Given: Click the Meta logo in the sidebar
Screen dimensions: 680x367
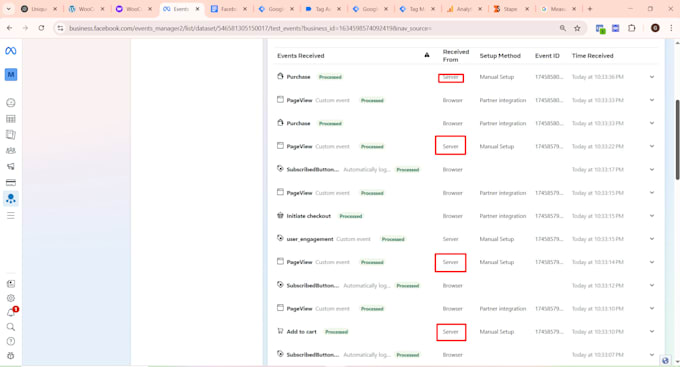Looking at the screenshot, I should [11, 51].
